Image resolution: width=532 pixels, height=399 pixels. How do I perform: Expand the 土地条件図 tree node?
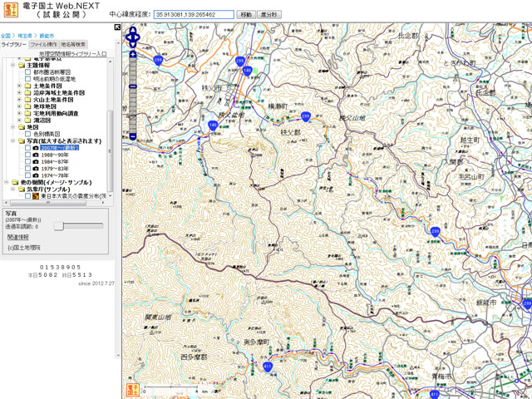pyautogui.click(x=19, y=85)
